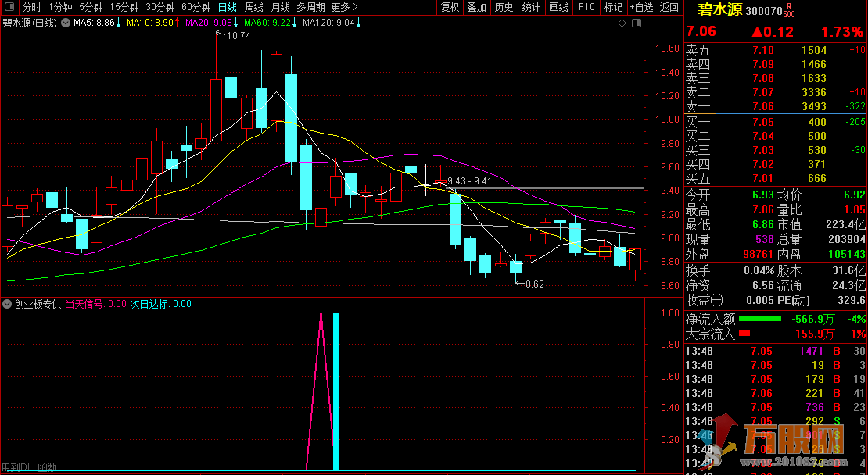Select the 买三 7.03 order row
868x475 pixels.
[x=776, y=151]
